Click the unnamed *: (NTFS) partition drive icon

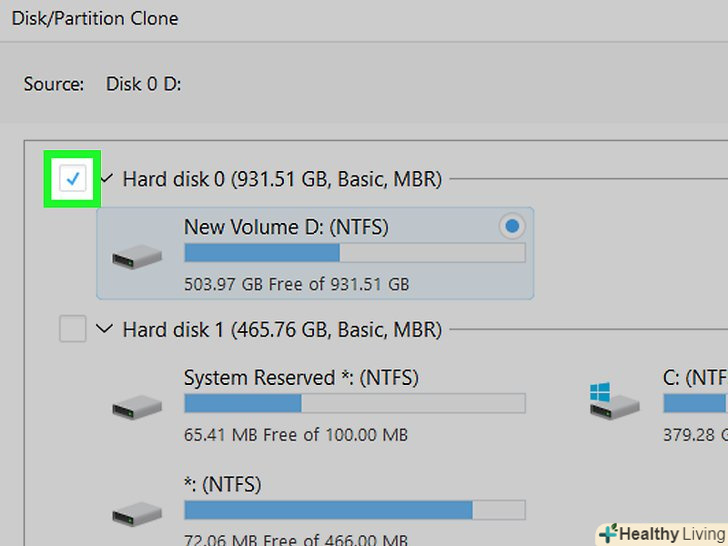136,513
